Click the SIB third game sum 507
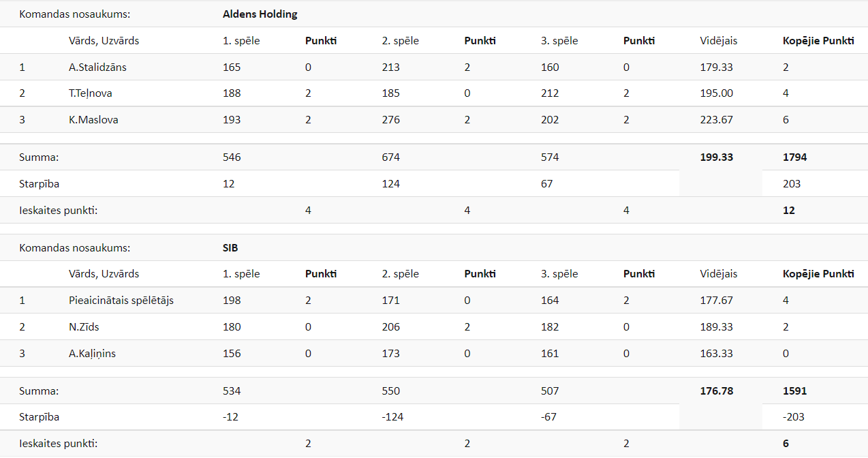The width and height of the screenshot is (868, 458). (x=550, y=391)
